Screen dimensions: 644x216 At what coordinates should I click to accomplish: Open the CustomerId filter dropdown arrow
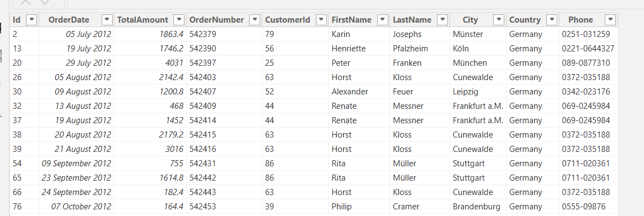321,20
